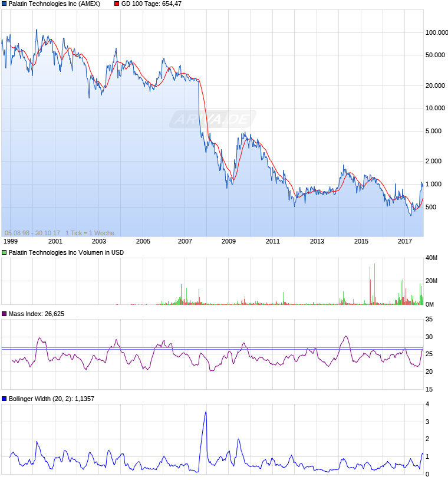Click the 50.000 price axis label
Screen dimensions: 448x480
pyautogui.click(x=435, y=55)
